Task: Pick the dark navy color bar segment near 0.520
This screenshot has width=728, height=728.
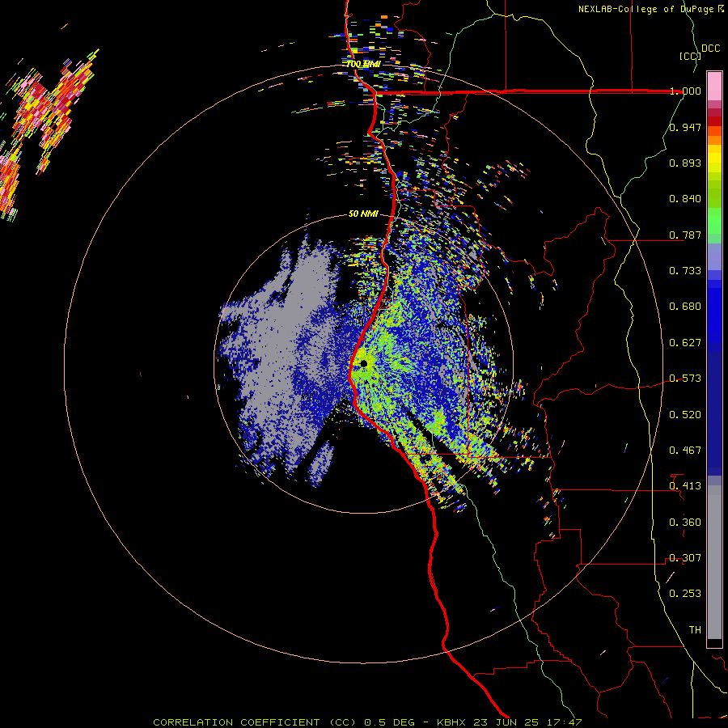Action: click(x=714, y=411)
